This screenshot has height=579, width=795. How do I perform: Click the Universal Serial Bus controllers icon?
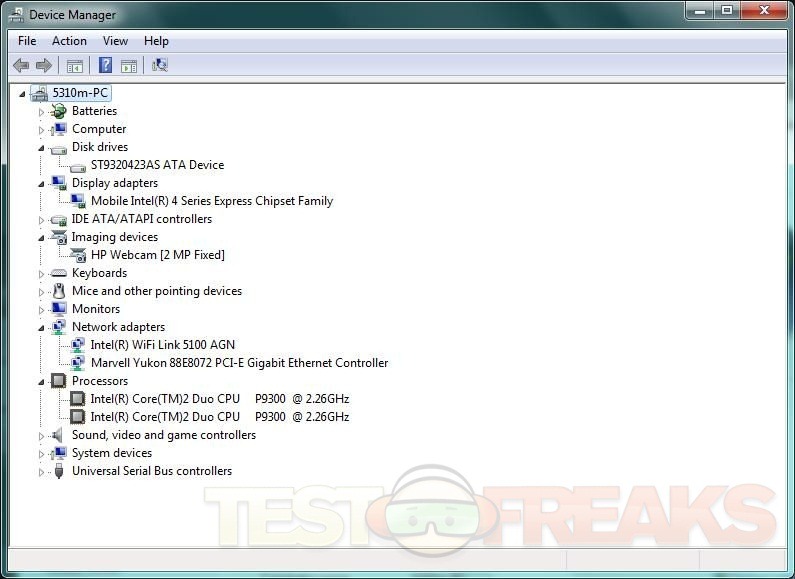click(x=59, y=471)
